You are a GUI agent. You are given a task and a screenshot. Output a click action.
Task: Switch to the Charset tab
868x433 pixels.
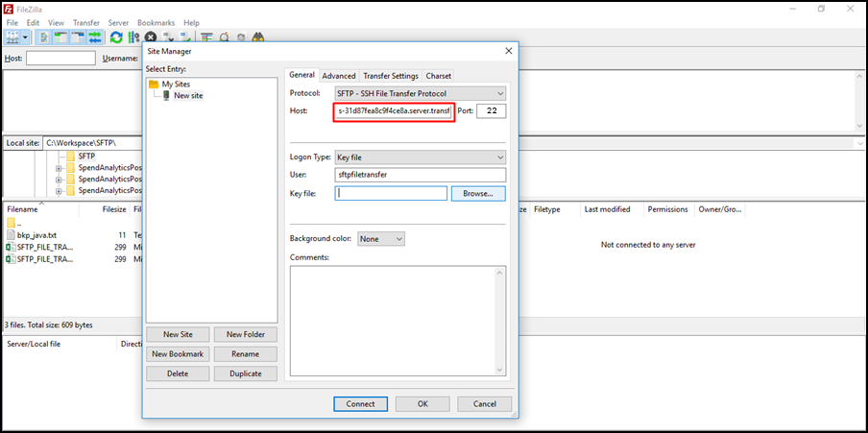(439, 76)
